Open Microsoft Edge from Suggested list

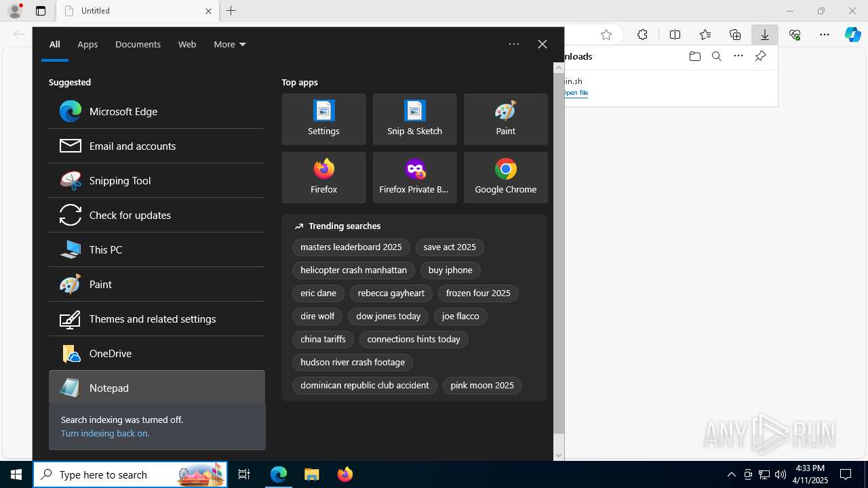coord(157,111)
